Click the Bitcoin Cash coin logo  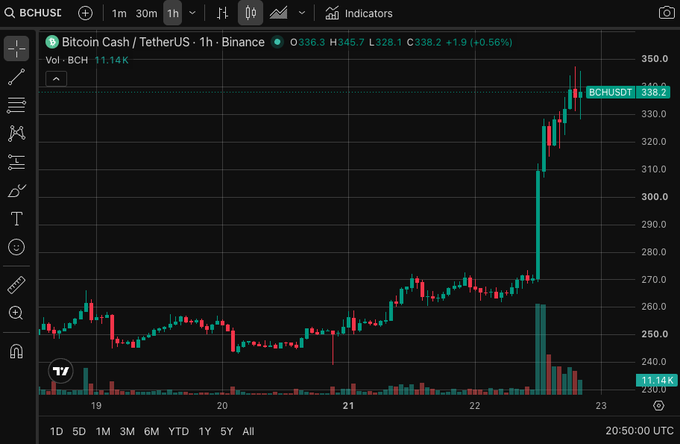pyautogui.click(x=52, y=42)
